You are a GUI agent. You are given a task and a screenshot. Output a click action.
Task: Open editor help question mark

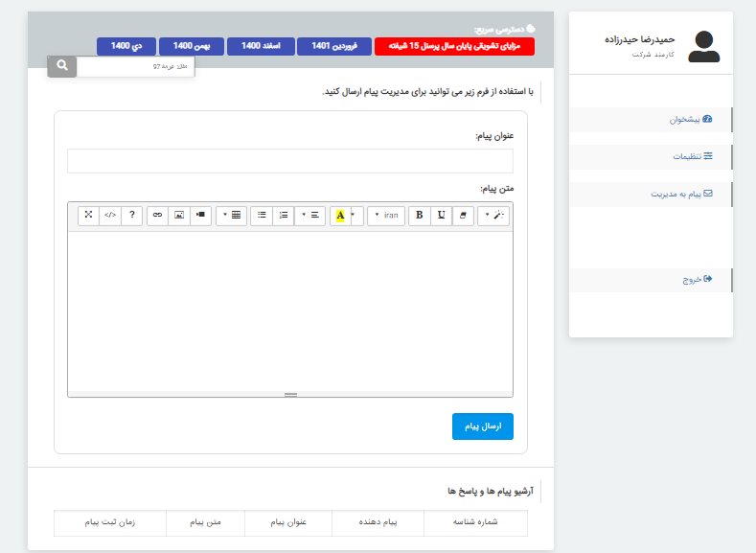click(131, 215)
